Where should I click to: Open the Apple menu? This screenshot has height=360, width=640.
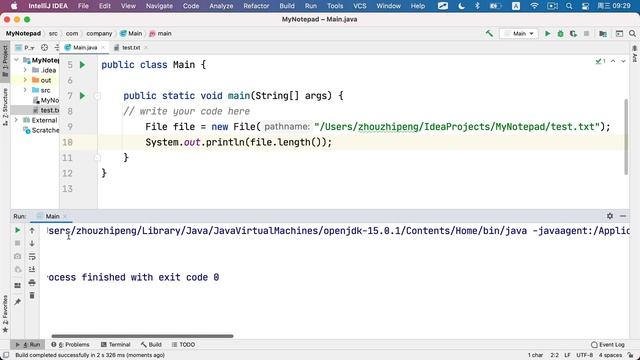(14, 6)
